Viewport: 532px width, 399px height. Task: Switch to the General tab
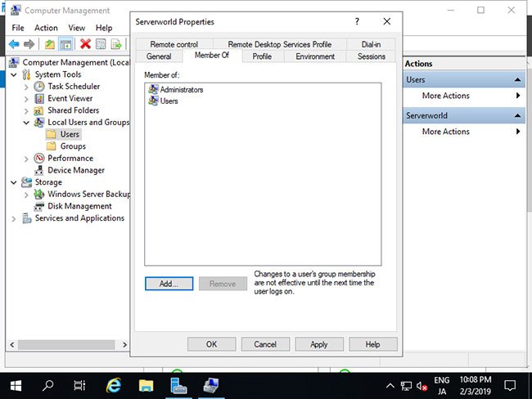pyautogui.click(x=159, y=56)
